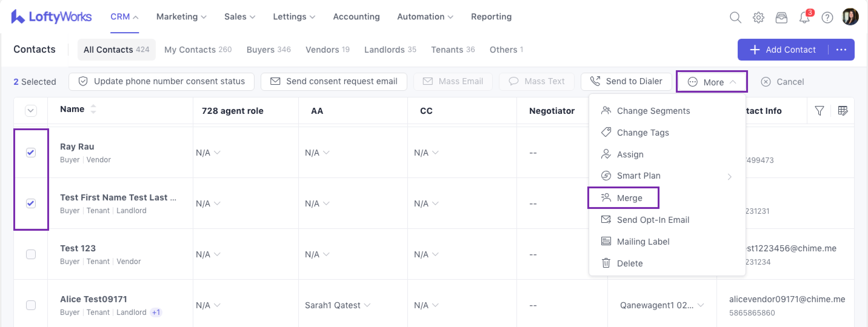Switch to the Landlords tab

point(390,50)
